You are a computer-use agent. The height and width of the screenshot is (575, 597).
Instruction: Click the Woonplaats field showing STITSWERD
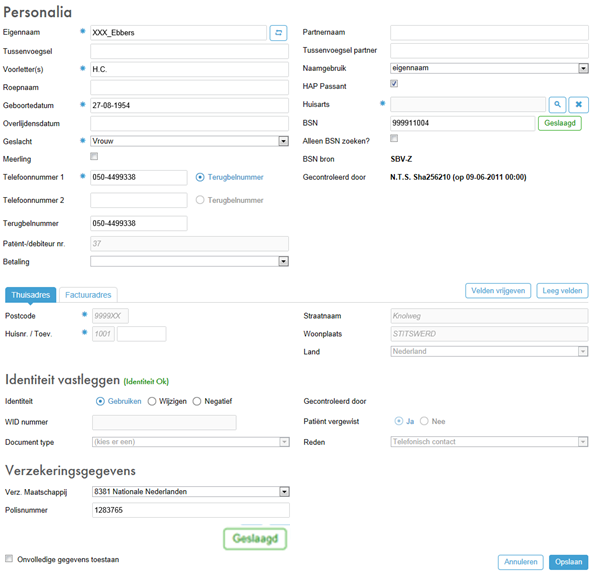[x=489, y=334]
